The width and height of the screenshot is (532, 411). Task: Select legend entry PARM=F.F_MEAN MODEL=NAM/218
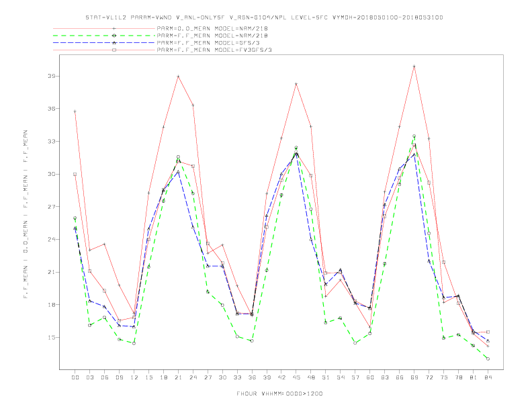(212, 36)
